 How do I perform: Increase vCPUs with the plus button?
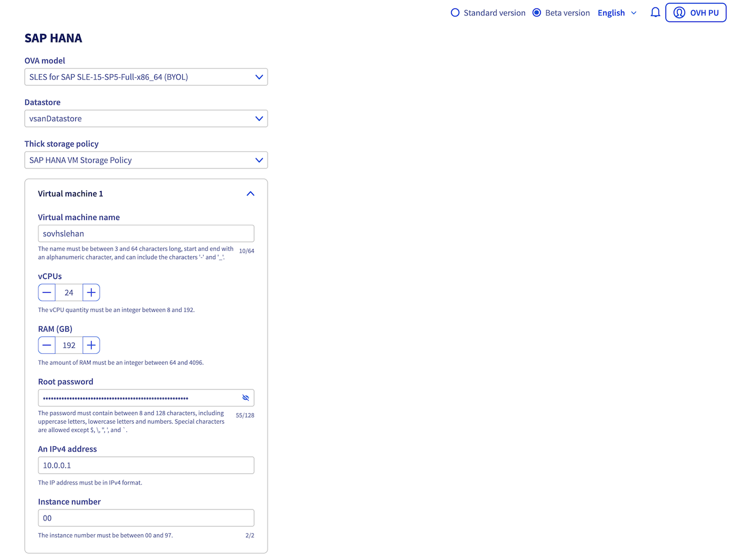91,293
